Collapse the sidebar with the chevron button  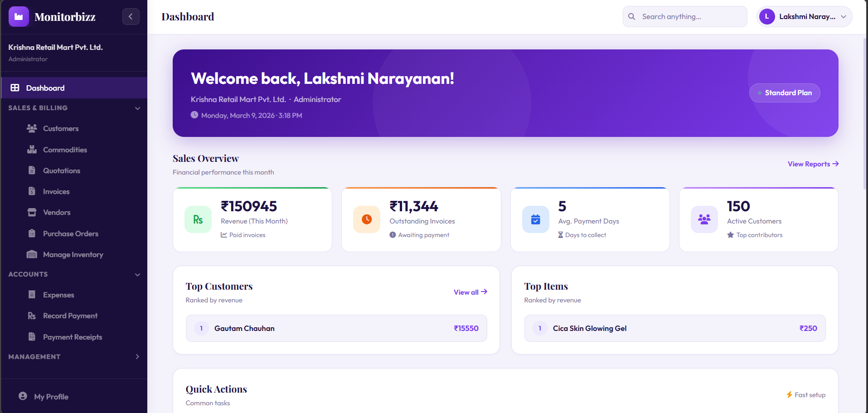click(131, 16)
